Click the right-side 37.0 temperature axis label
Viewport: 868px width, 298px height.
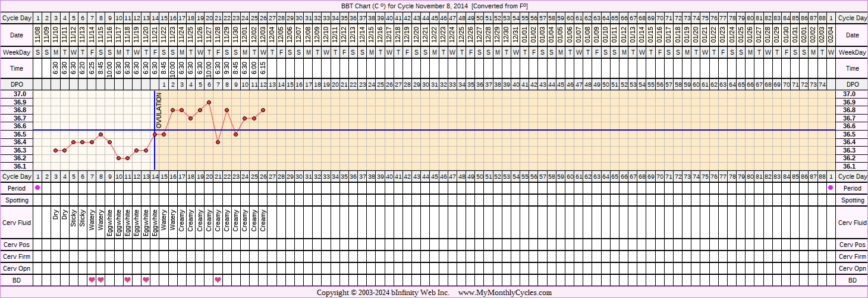850,94
